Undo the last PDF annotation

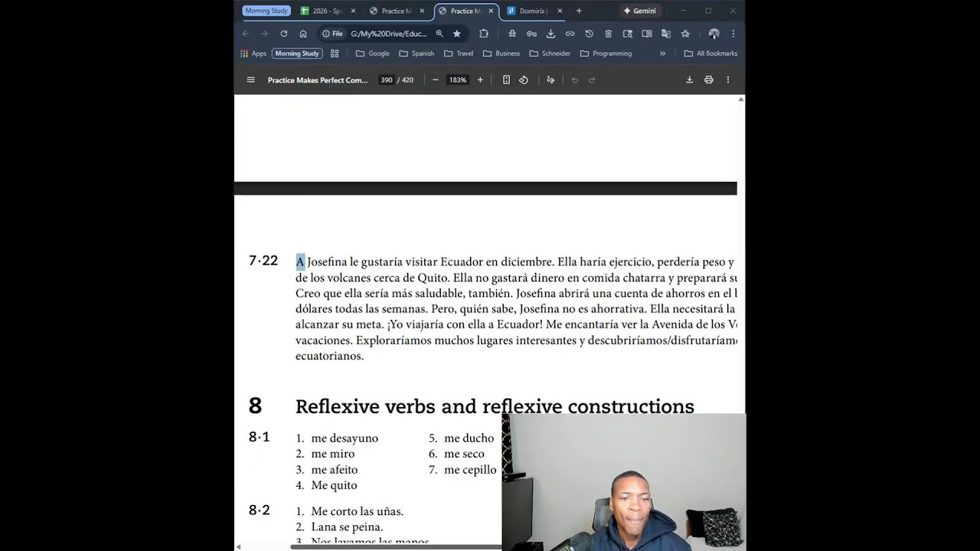pyautogui.click(x=575, y=80)
